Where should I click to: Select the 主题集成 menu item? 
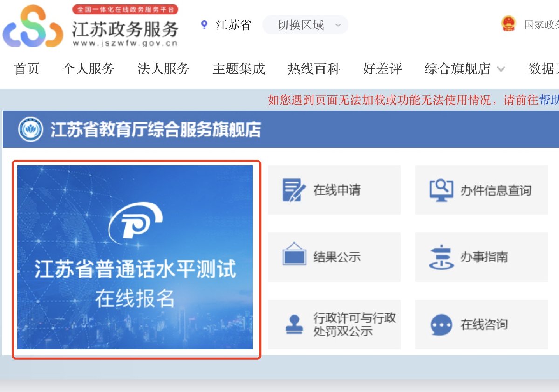coord(239,69)
